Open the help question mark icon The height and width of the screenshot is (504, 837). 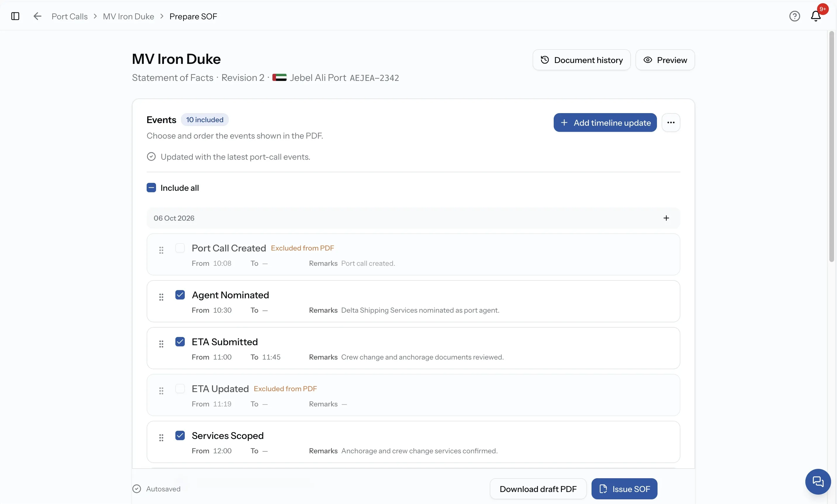point(794,16)
